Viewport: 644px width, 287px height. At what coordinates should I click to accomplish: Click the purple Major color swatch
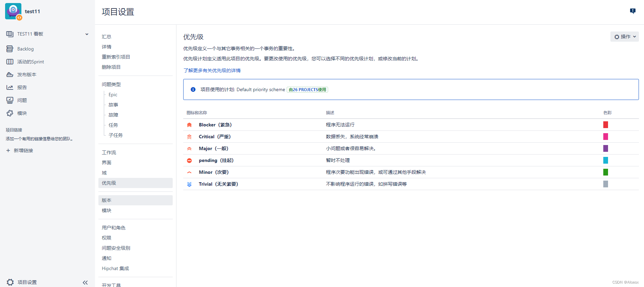click(606, 148)
